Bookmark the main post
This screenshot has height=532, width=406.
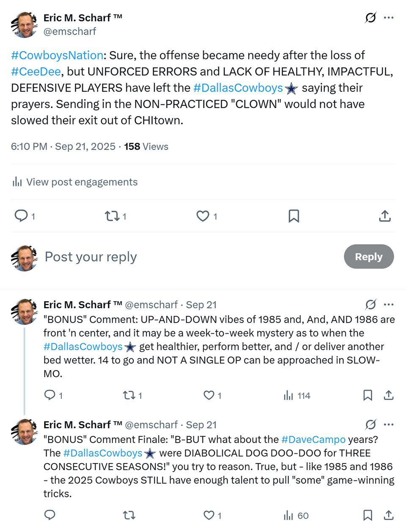tap(294, 216)
